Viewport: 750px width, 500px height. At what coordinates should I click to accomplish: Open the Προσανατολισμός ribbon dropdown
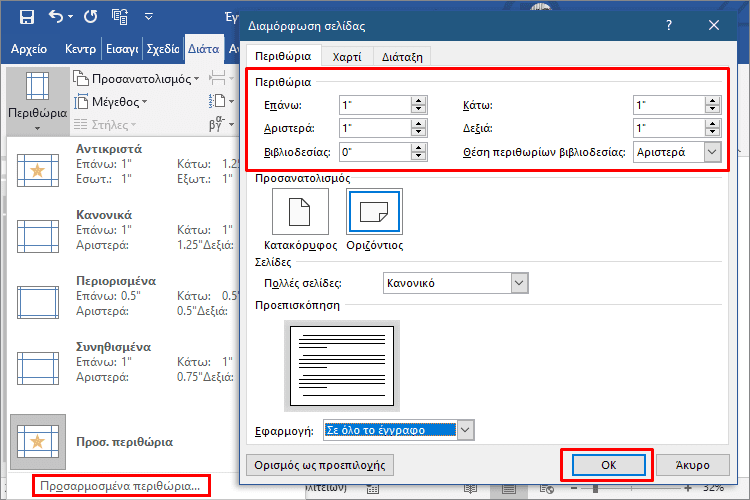click(x=137, y=78)
